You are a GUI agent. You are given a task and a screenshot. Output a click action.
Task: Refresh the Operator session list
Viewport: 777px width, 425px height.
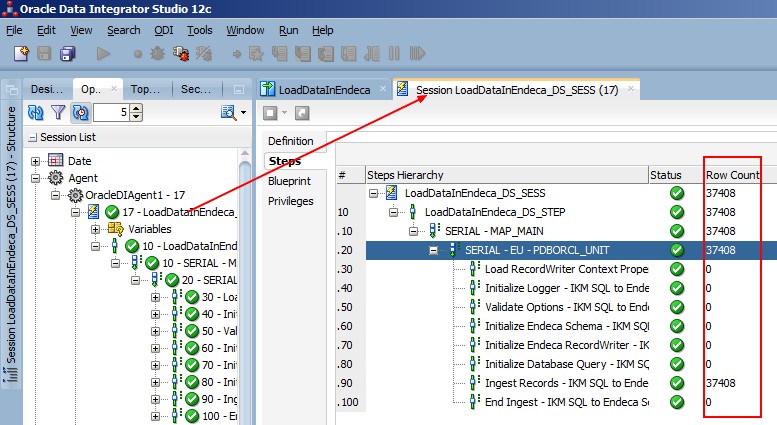click(x=36, y=113)
